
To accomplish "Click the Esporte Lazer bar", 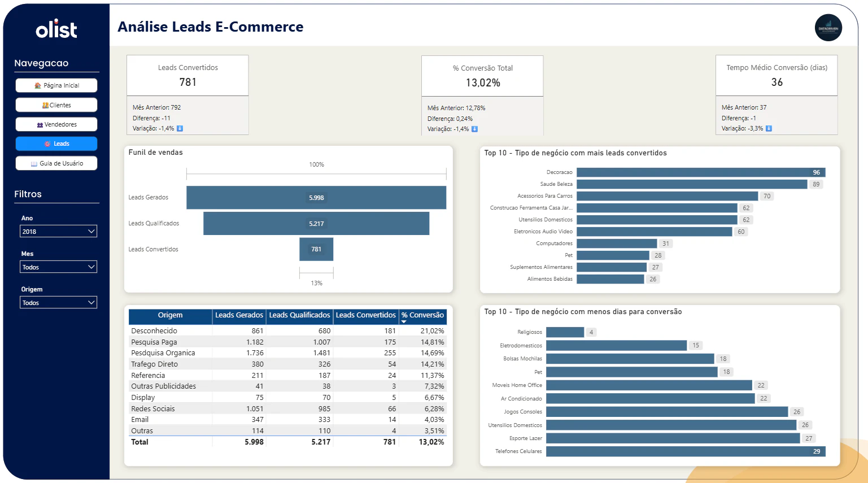I will pos(673,438).
